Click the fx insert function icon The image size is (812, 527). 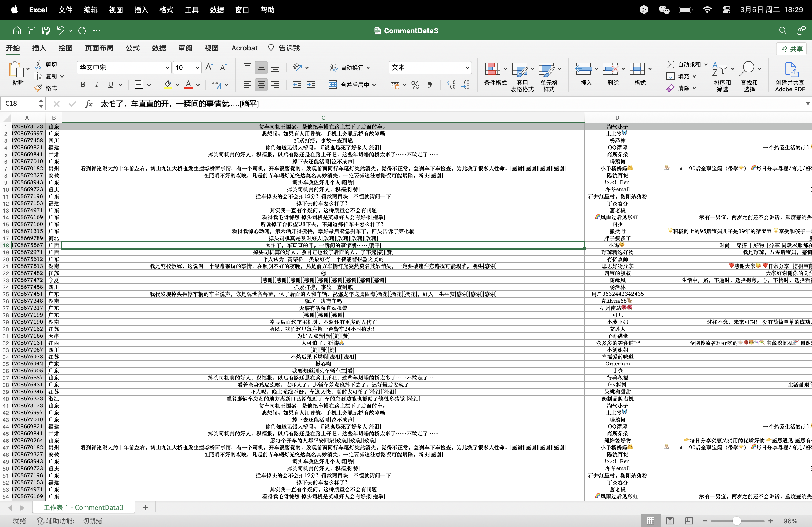88,104
